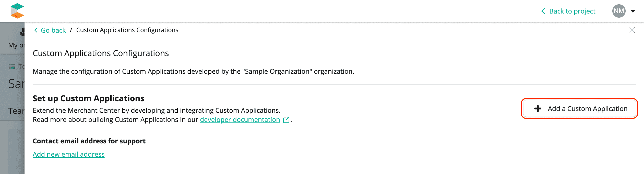Select the Custom Applications Configurations breadcrumb
The image size is (644, 174).
click(127, 30)
